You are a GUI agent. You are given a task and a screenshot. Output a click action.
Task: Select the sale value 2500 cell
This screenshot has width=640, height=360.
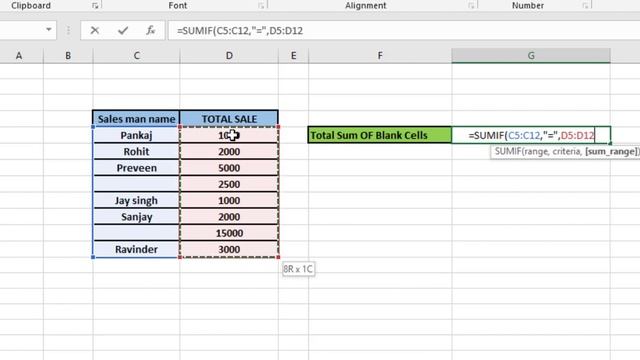point(229,184)
